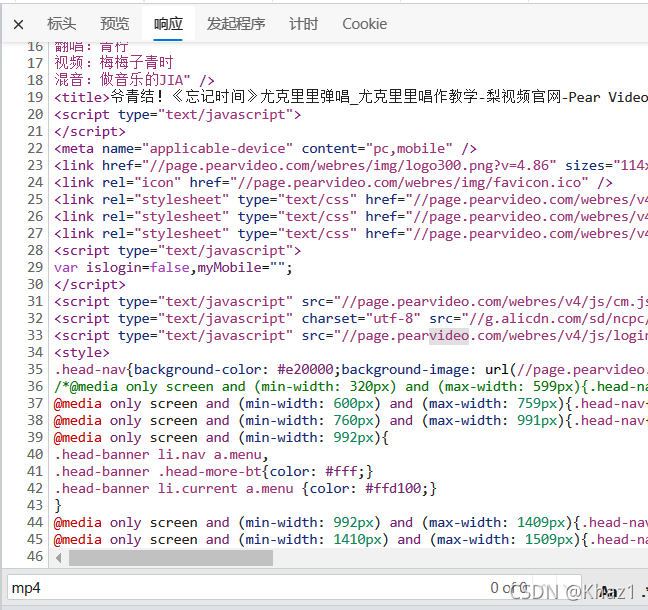
Task: Click the li.current a.menu #ffd100 line
Action: tap(245, 488)
